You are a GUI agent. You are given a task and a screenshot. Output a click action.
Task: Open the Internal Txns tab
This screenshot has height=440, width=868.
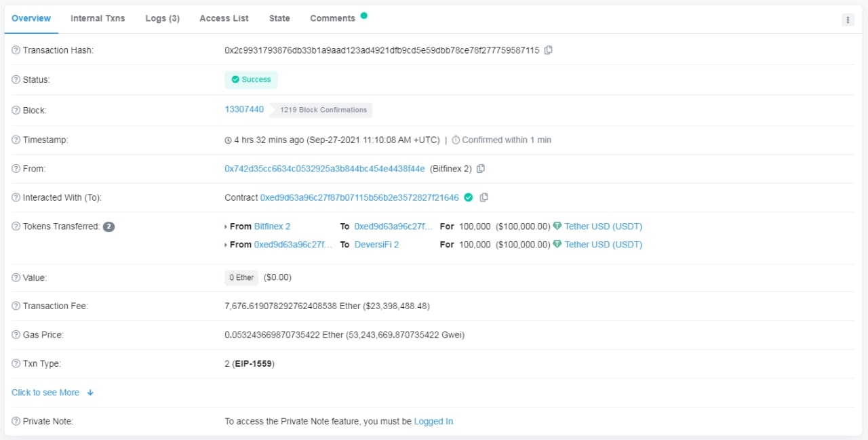98,18
